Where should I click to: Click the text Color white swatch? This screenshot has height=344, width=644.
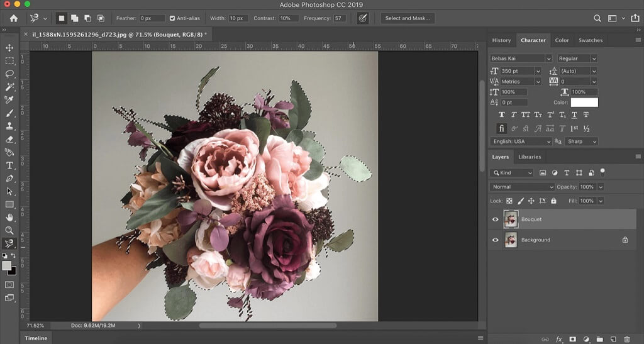(x=584, y=103)
